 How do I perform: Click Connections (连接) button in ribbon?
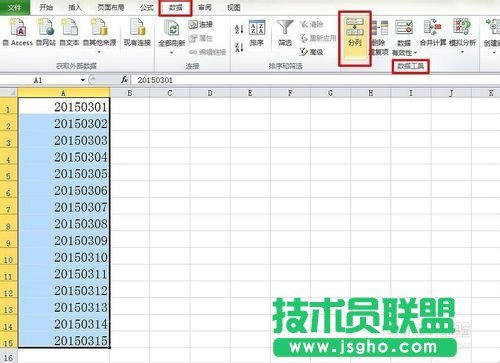pyautogui.click(x=201, y=24)
